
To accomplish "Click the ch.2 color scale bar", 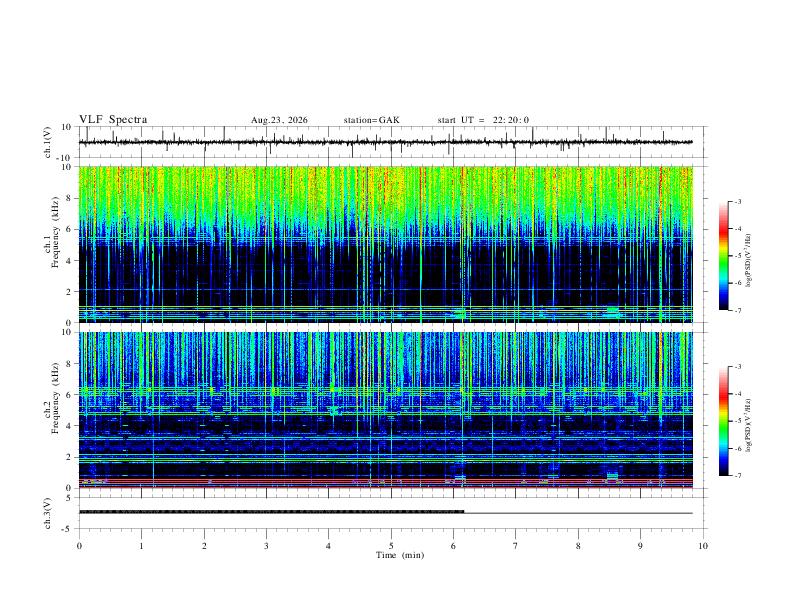I will pos(723,421).
